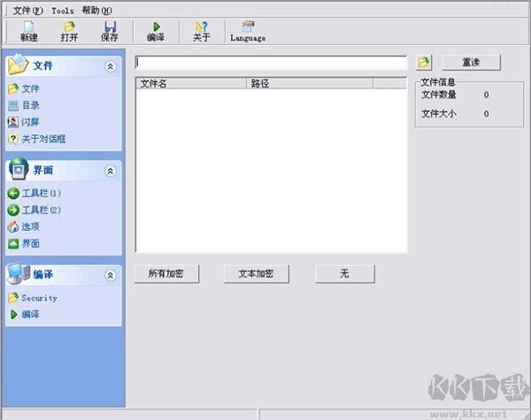Image resolution: width=531 pixels, height=420 pixels.
Task: Select 界面 item under interface panel
Action: point(23,244)
